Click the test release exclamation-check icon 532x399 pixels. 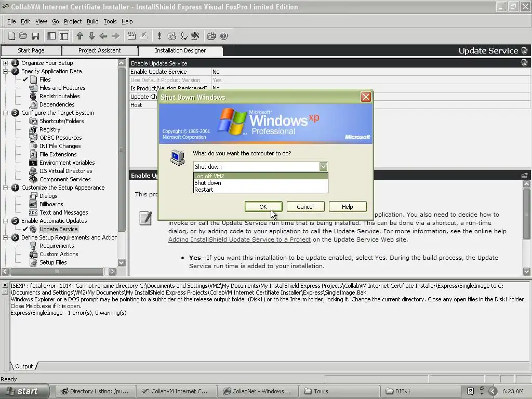tap(183, 36)
